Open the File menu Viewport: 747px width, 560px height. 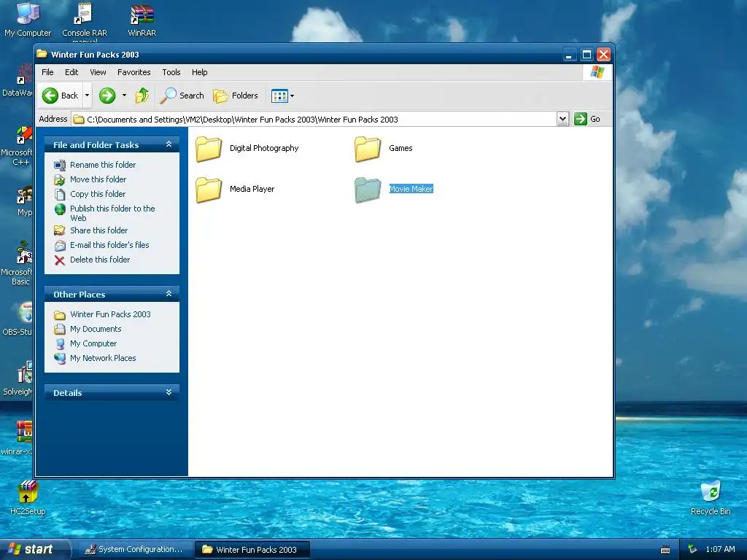click(47, 72)
